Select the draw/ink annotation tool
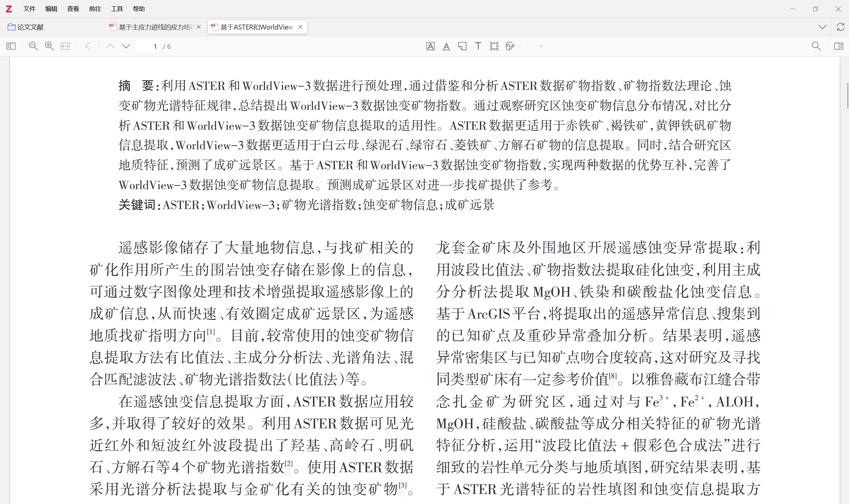This screenshot has width=849, height=504. click(510, 46)
